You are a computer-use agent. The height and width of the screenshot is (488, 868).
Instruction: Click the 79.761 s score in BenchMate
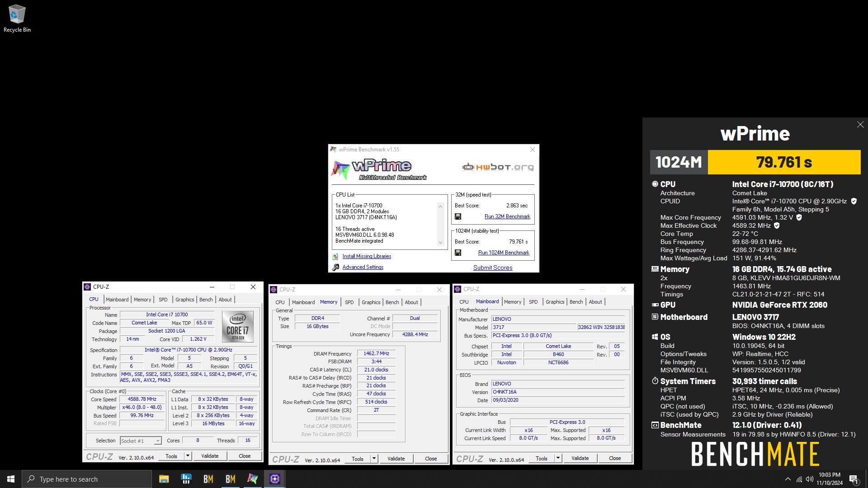click(784, 162)
